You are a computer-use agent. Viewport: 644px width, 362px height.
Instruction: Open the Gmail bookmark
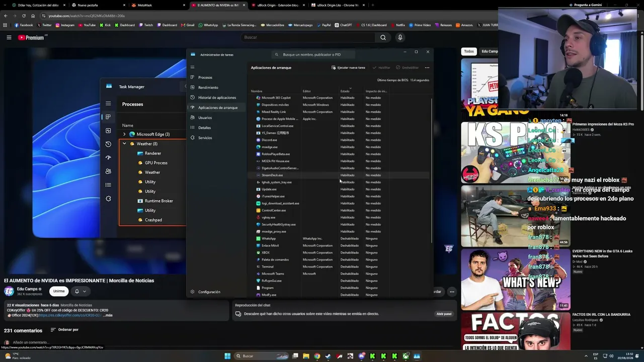click(x=188, y=25)
